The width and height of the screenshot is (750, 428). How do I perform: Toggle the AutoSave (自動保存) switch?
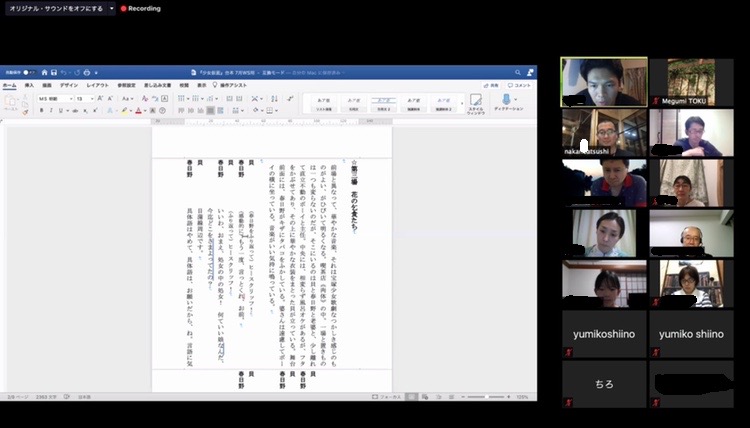click(x=29, y=72)
